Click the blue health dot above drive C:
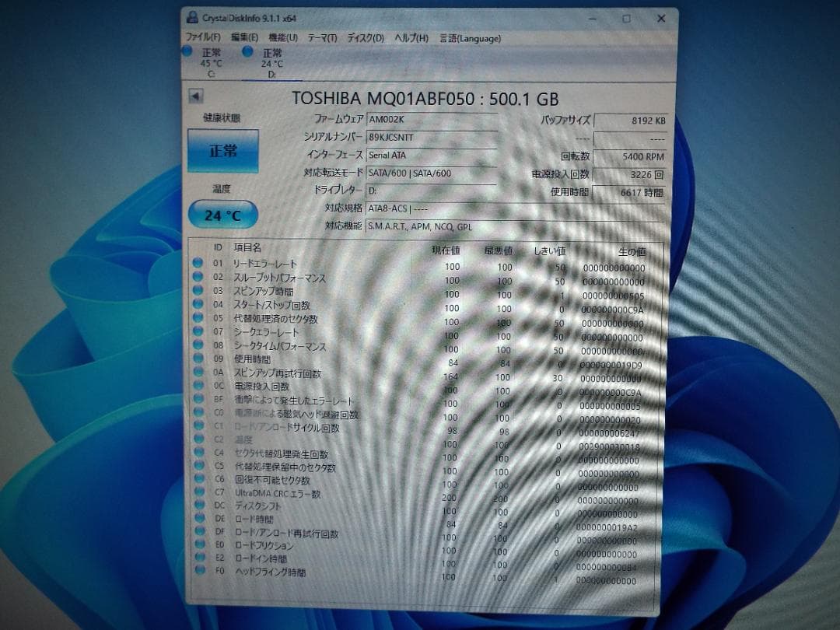The height and width of the screenshot is (630, 840). [187, 51]
